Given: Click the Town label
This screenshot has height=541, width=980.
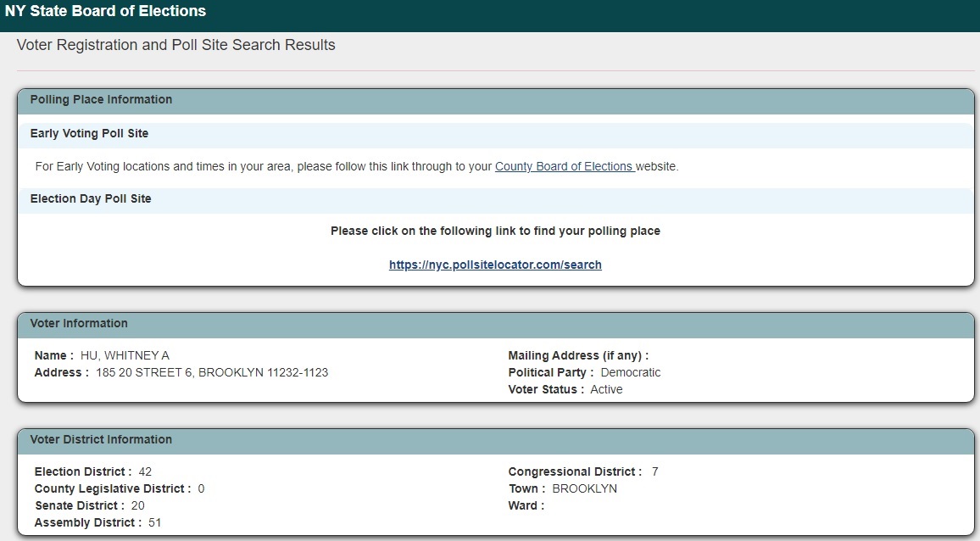Looking at the screenshot, I should (526, 488).
